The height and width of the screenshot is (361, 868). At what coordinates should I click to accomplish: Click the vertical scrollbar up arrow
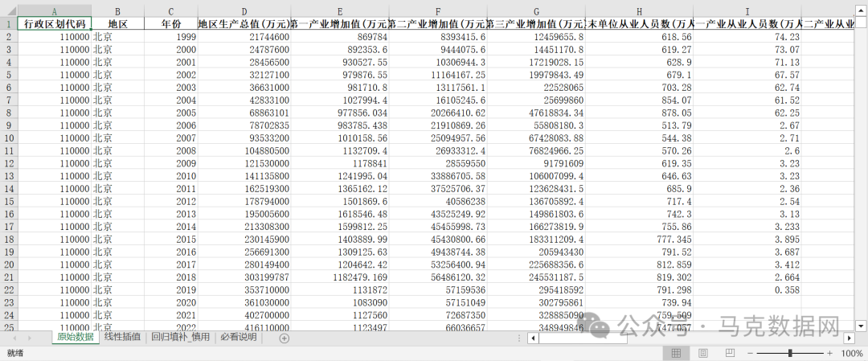(861, 10)
